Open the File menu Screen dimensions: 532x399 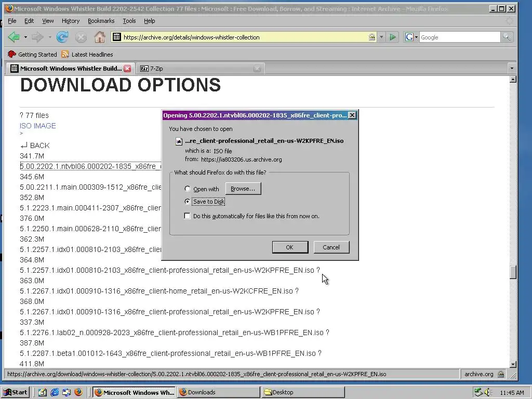[x=12, y=21]
